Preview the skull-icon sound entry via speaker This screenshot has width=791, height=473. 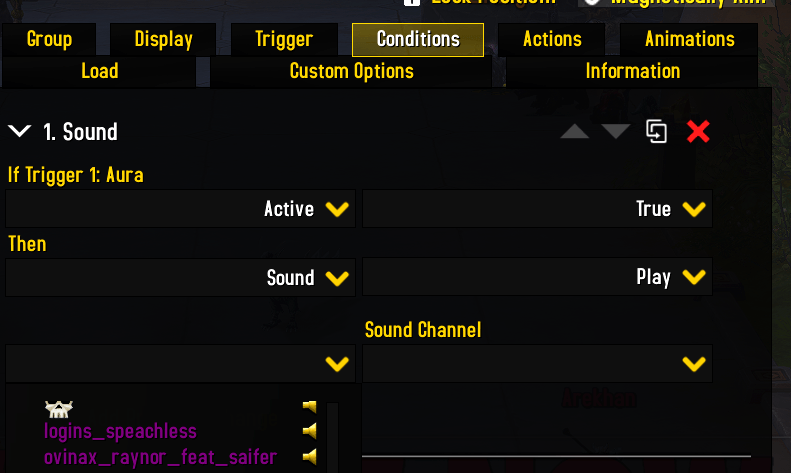[310, 406]
